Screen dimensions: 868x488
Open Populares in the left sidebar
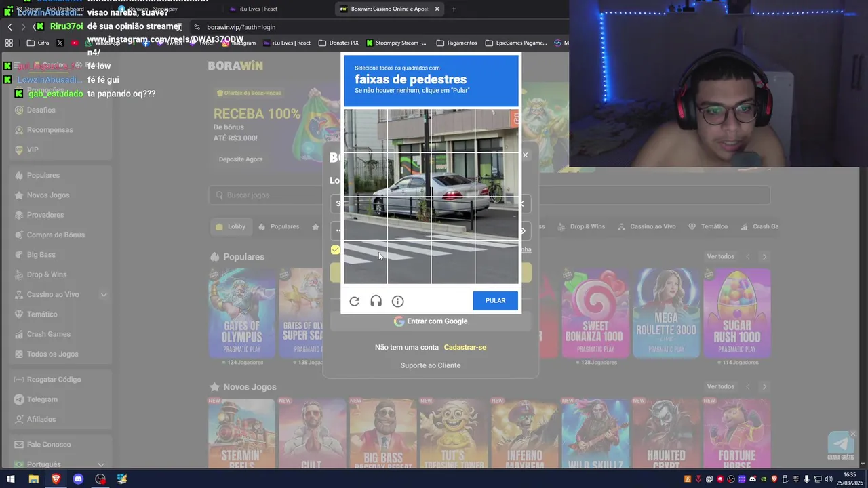tap(43, 175)
